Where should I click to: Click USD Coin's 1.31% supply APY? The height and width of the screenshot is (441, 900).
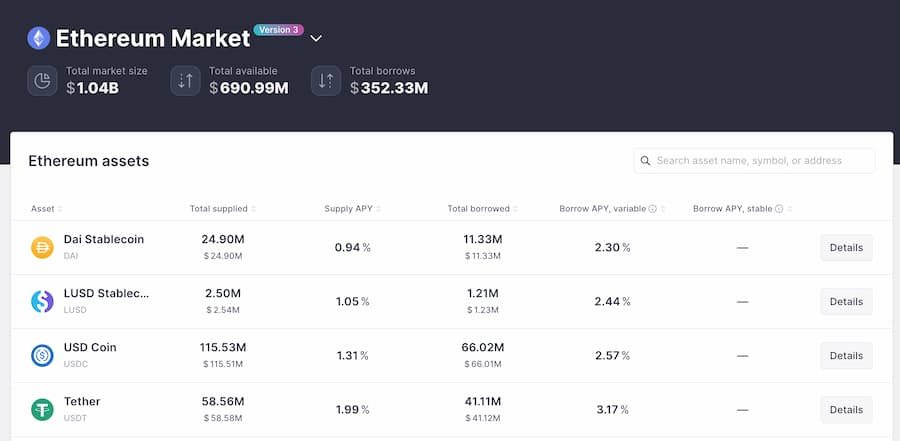[x=352, y=355]
